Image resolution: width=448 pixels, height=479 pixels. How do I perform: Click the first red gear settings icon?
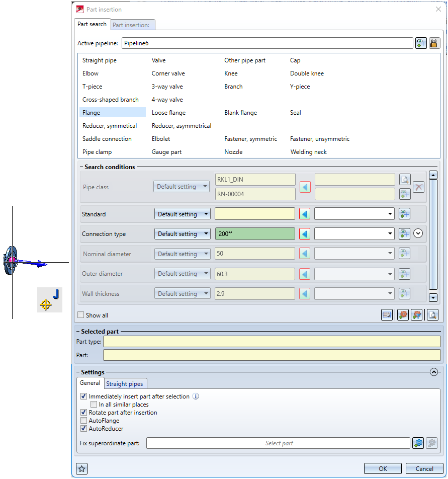[x=403, y=314]
